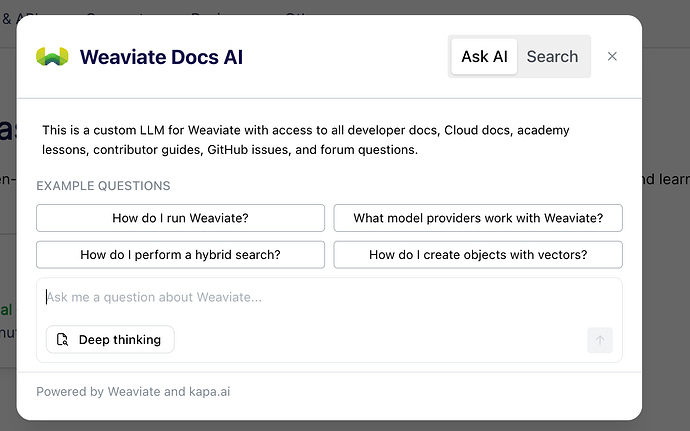
Task: Toggle Deep thinking mode
Action: [110, 340]
